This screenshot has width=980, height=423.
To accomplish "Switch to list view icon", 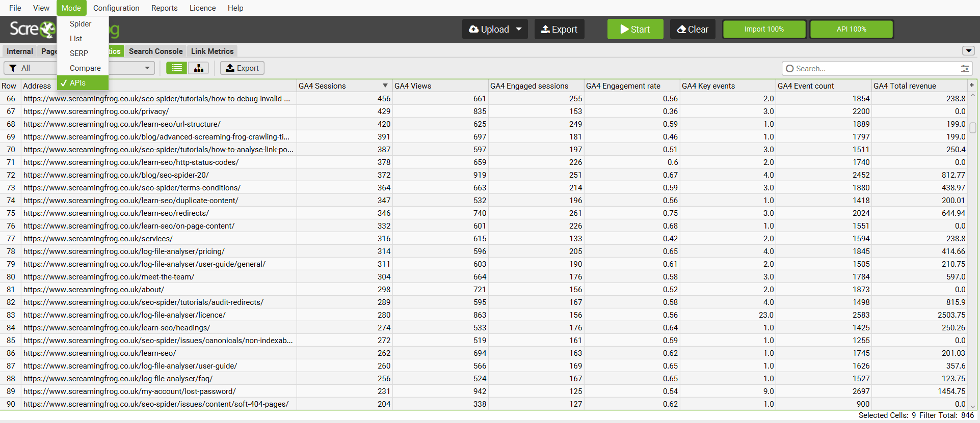I will 176,68.
